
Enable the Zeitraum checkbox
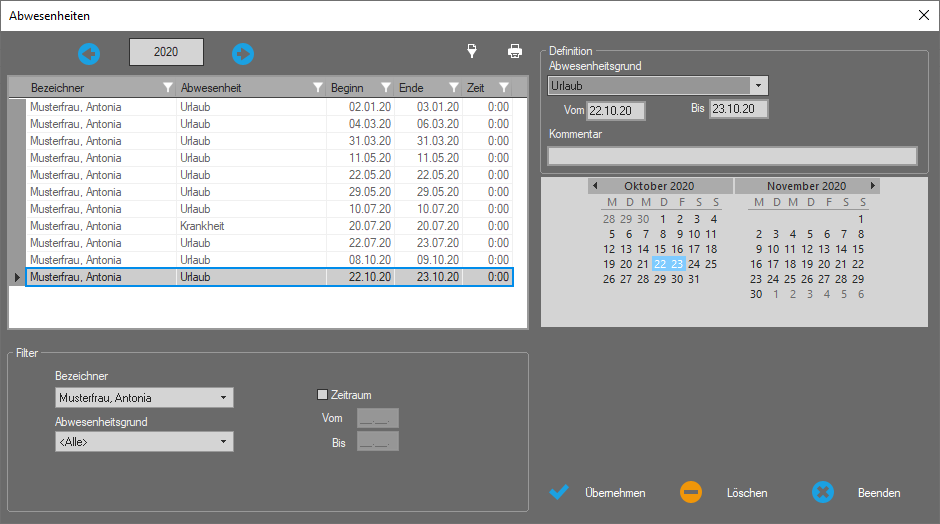pyautogui.click(x=322, y=395)
